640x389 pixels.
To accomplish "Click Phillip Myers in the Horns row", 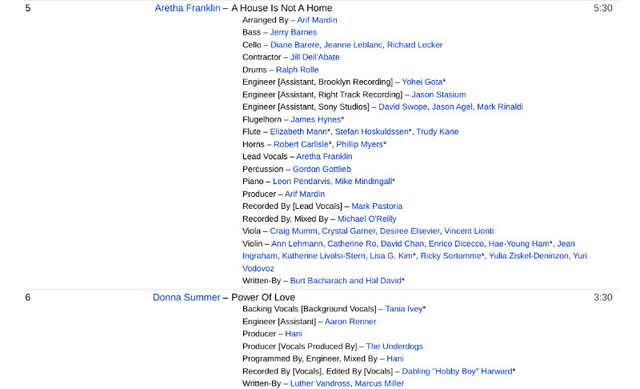I will (360, 144).
